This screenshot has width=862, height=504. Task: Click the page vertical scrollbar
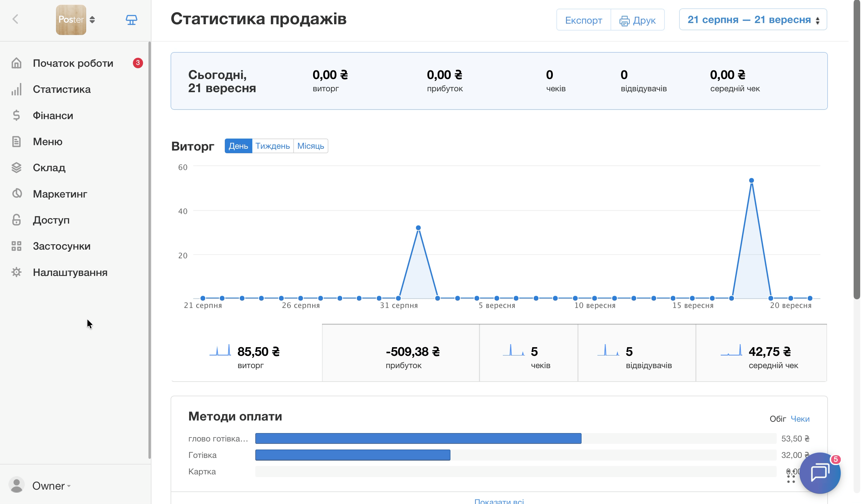857,149
